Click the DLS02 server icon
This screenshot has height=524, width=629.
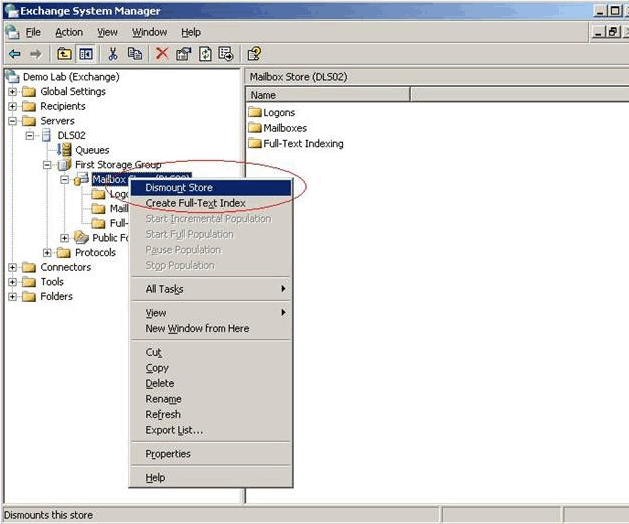pos(47,135)
